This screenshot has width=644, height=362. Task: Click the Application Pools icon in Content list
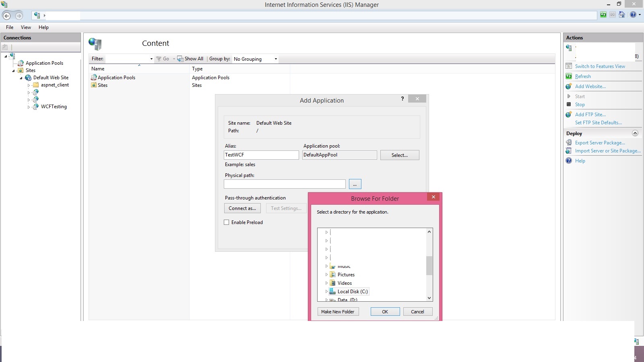[94, 78]
